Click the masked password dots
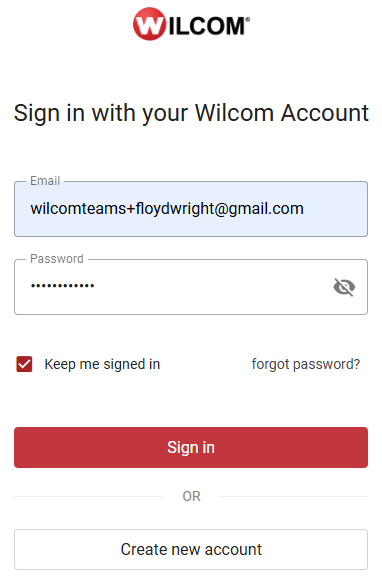 63,286
